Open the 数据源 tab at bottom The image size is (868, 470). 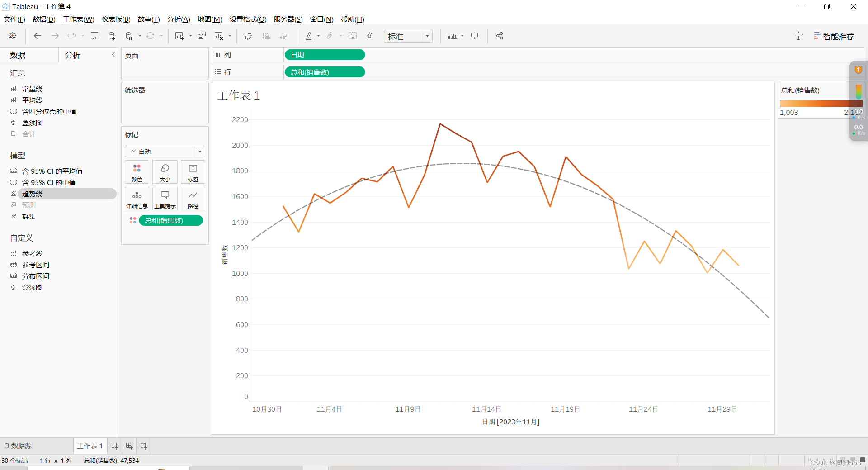[18, 446]
